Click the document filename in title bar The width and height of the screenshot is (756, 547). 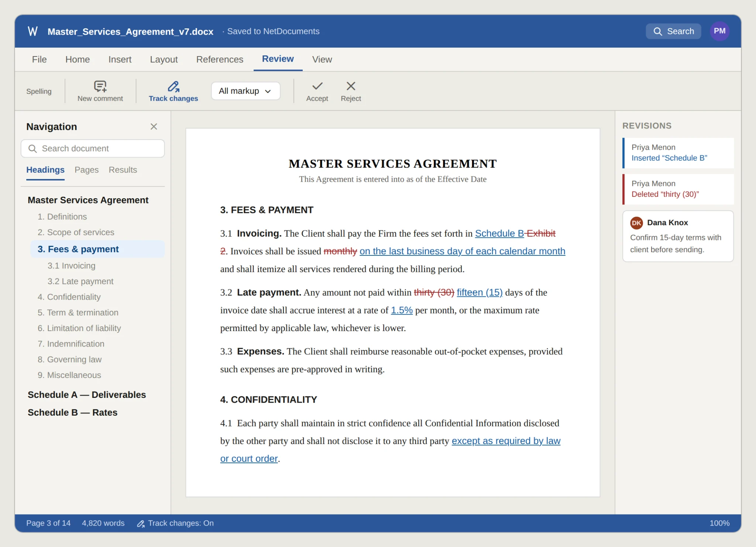(x=130, y=31)
